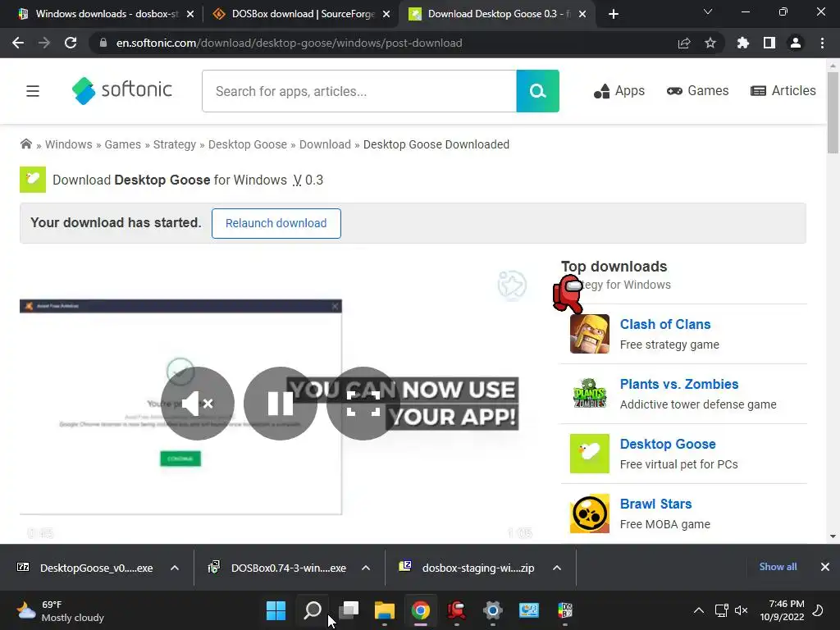This screenshot has height=630, width=840.
Task: Click the teal search magnifier button
Action: pos(537,91)
